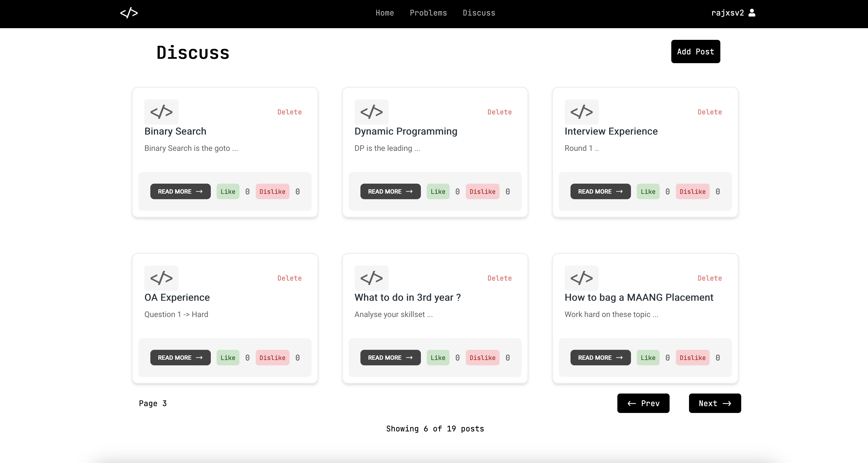The image size is (868, 463).
Task: Go to the Problems nav item
Action: tap(428, 13)
